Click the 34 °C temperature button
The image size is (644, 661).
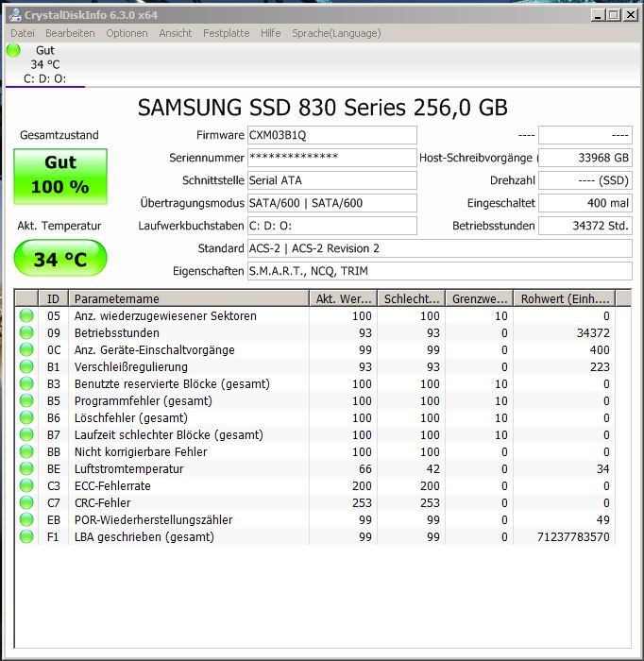coord(60,258)
